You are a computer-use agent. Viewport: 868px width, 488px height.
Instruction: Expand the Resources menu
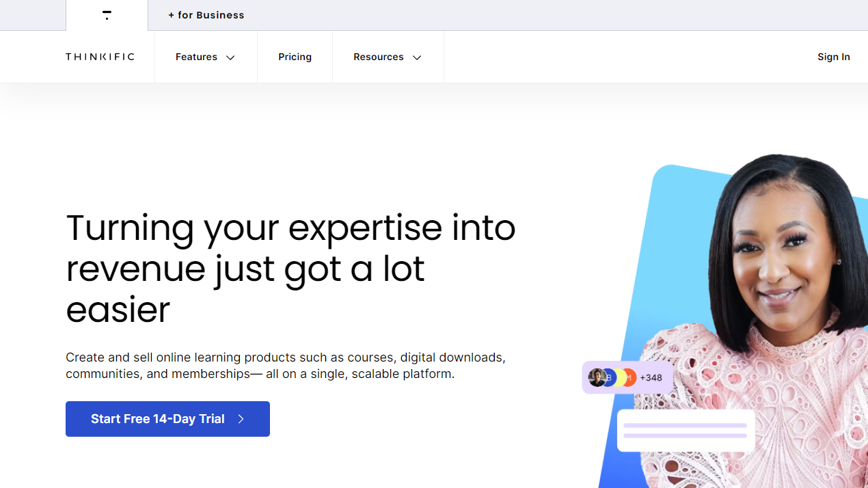coord(388,57)
